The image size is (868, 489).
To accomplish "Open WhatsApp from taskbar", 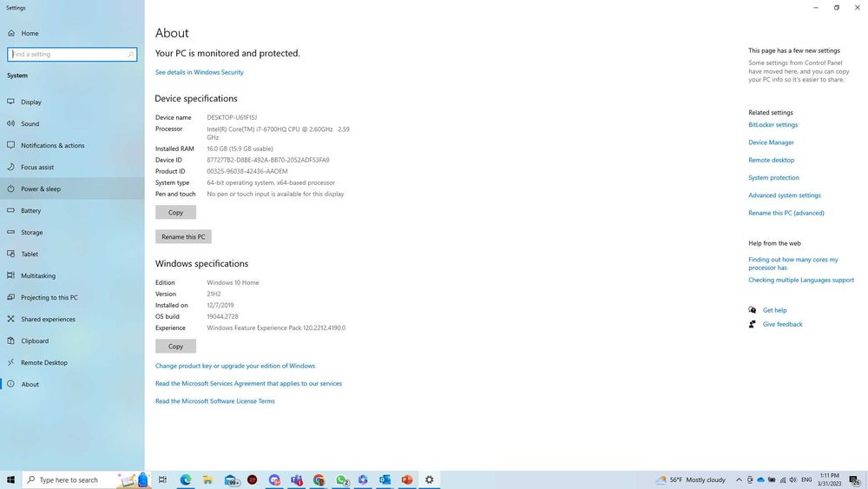I will coord(341,480).
